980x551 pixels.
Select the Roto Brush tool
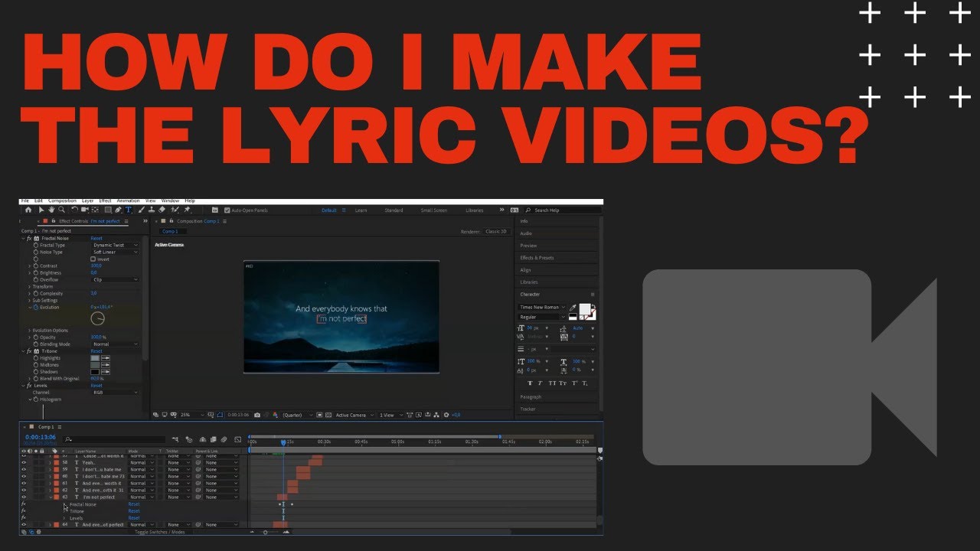point(175,210)
